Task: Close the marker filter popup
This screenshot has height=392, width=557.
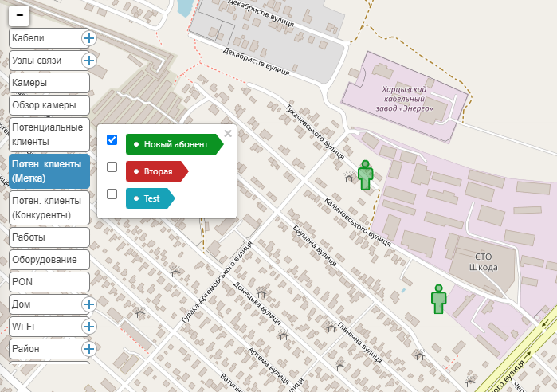Action: click(228, 134)
